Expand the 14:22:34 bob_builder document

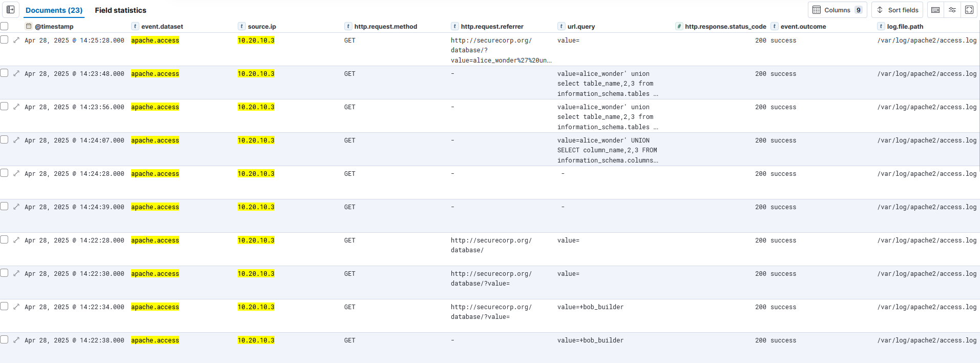tap(16, 307)
